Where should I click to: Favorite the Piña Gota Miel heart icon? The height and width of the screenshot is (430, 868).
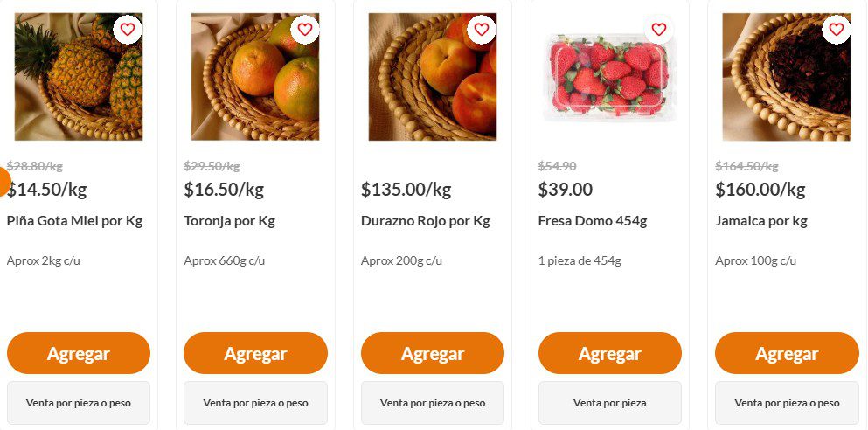pyautogui.click(x=128, y=30)
